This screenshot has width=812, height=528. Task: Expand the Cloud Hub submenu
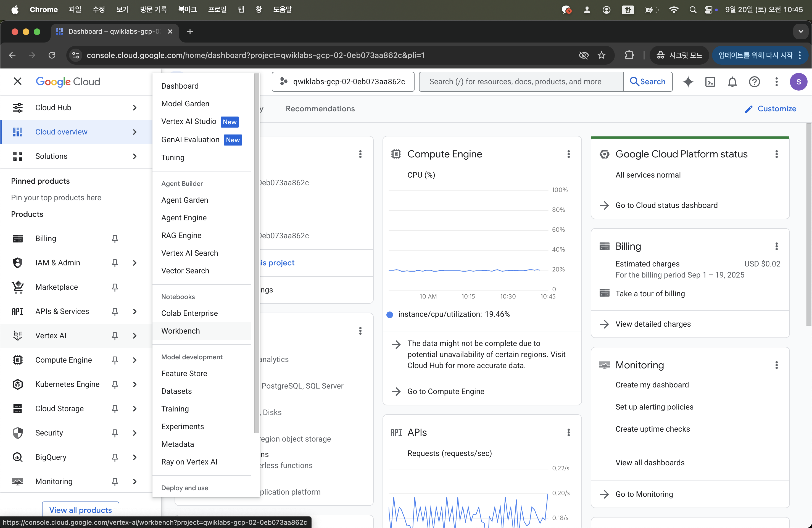coord(135,108)
